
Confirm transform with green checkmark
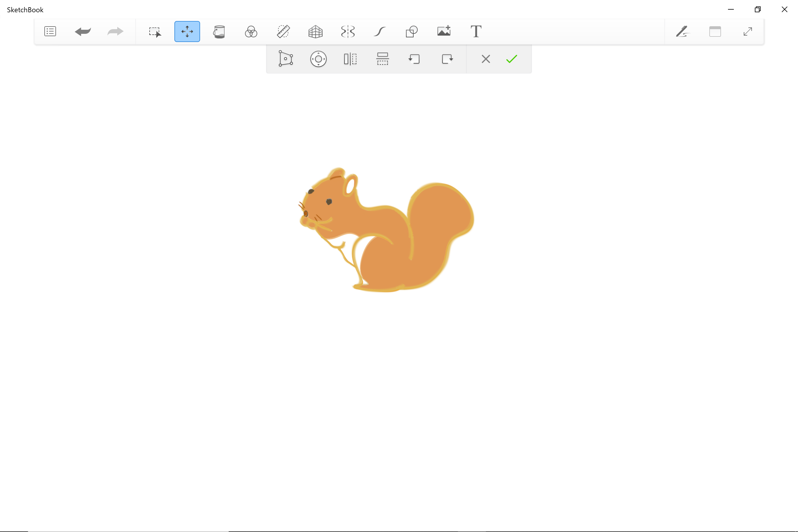coord(512,59)
